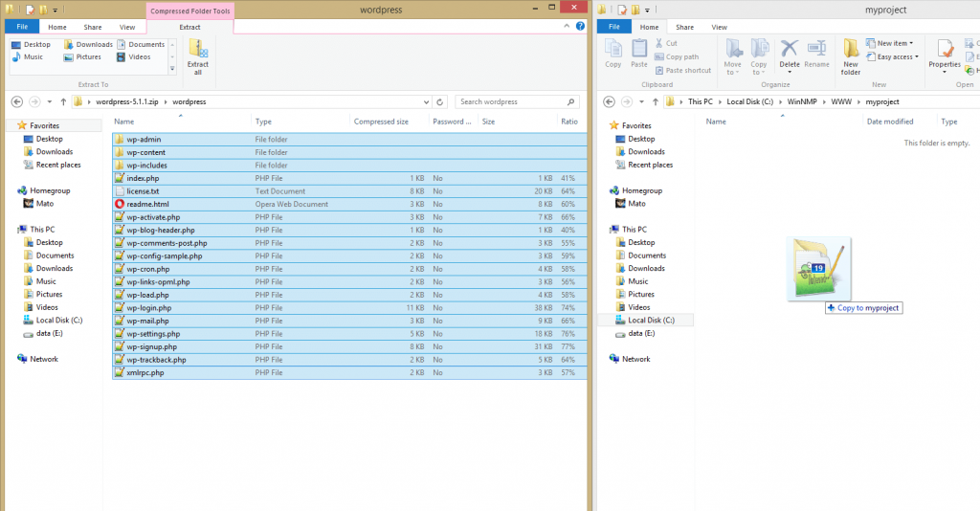Switch to Home tab in wordpress window

(x=56, y=27)
